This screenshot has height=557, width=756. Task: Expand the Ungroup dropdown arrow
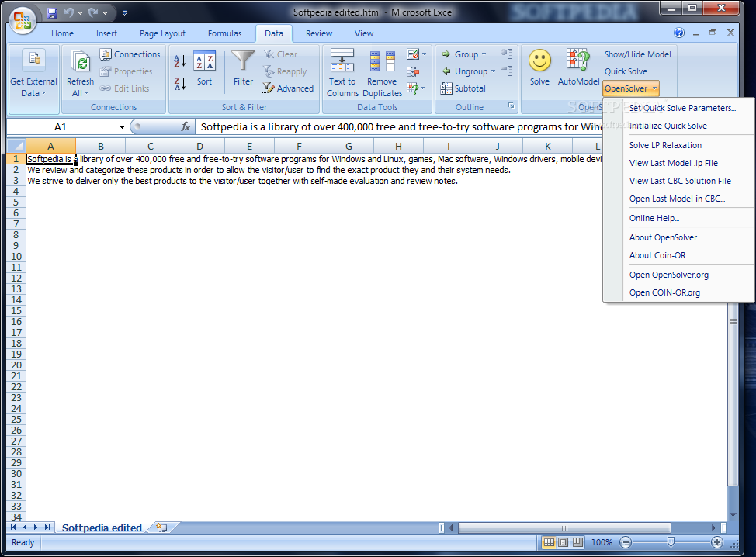[493, 71]
